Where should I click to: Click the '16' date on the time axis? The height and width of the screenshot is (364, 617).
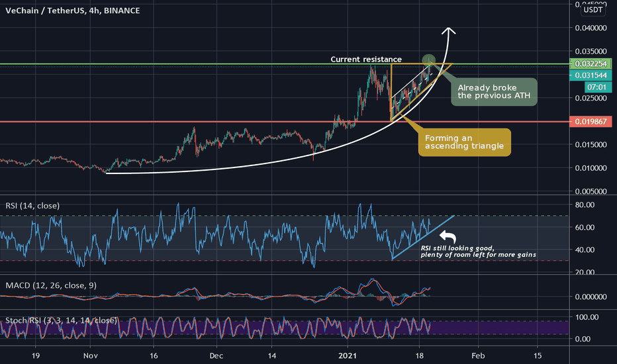coord(154,356)
